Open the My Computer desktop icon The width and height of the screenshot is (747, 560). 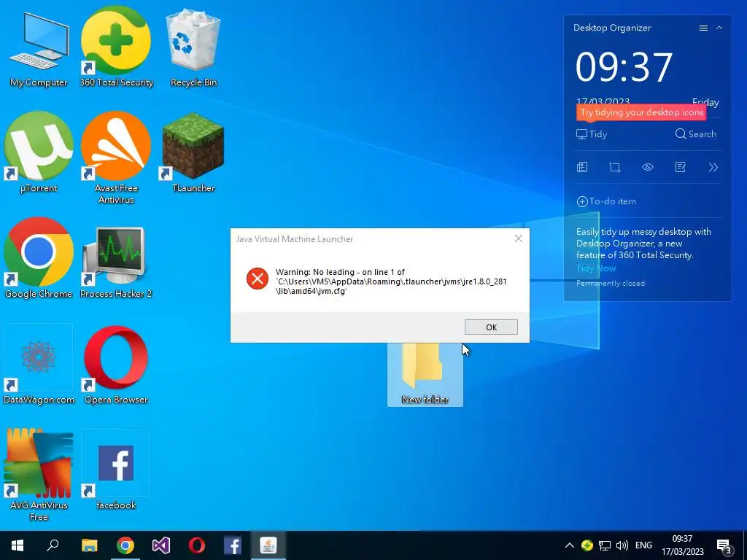coord(39,47)
